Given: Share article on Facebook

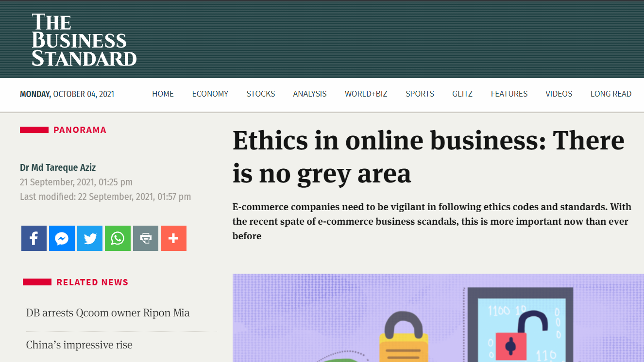Looking at the screenshot, I should click(x=34, y=238).
